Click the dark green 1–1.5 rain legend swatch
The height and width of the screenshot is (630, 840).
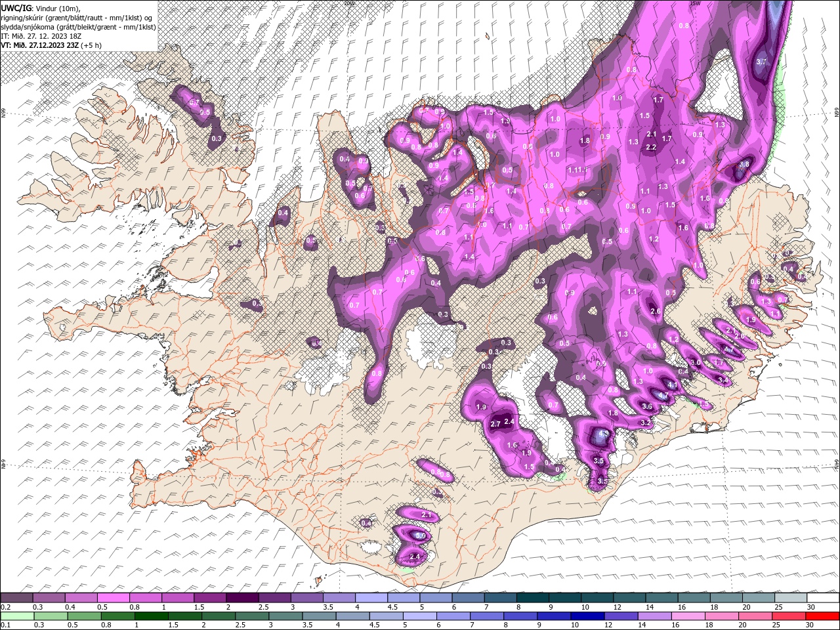click(x=151, y=616)
